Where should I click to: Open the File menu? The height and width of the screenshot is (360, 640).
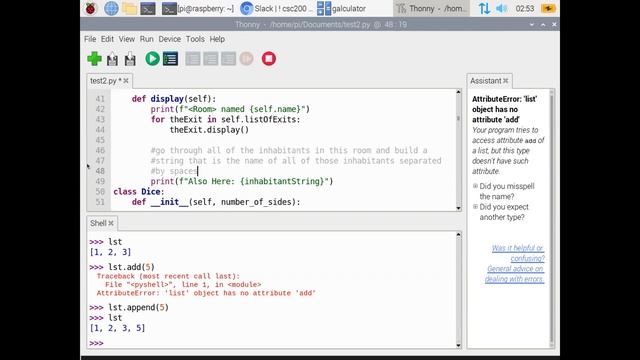[x=90, y=39]
